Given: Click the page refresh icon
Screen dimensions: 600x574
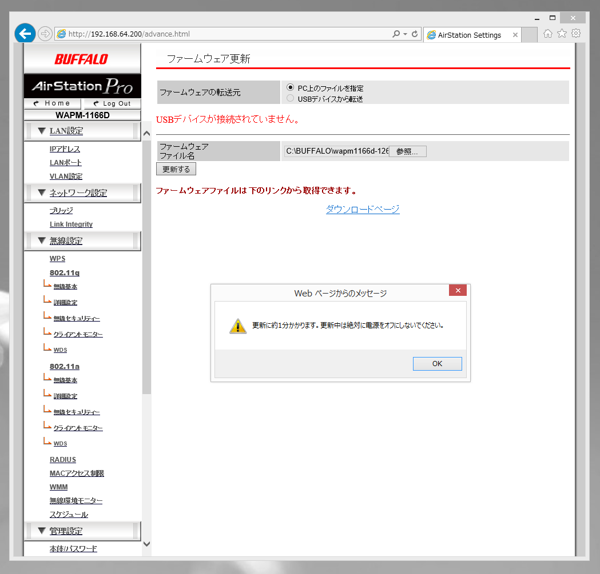Looking at the screenshot, I should (x=415, y=34).
